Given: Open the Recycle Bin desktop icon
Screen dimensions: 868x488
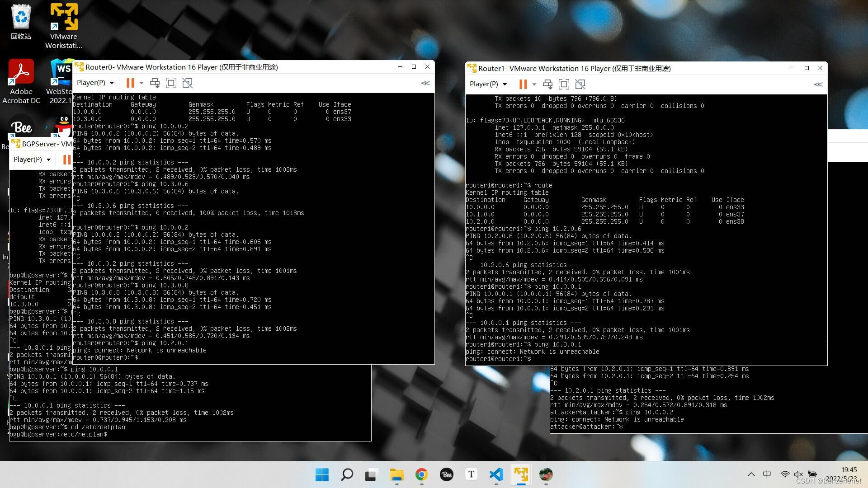Looking at the screenshot, I should (x=21, y=22).
